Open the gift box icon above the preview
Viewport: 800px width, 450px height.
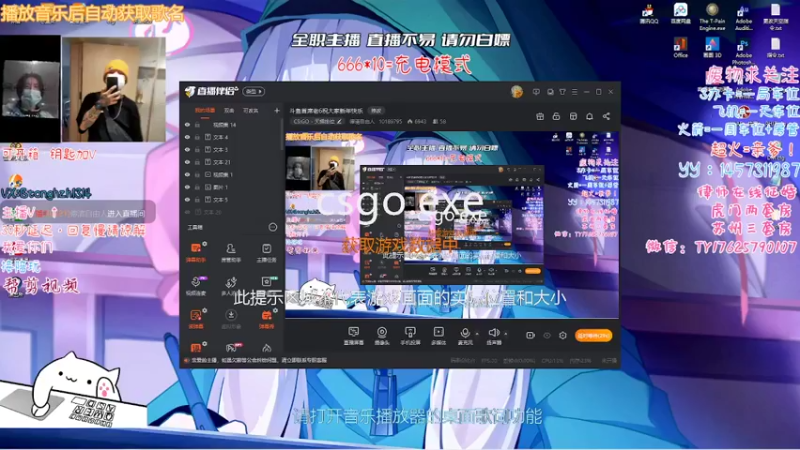point(540,116)
